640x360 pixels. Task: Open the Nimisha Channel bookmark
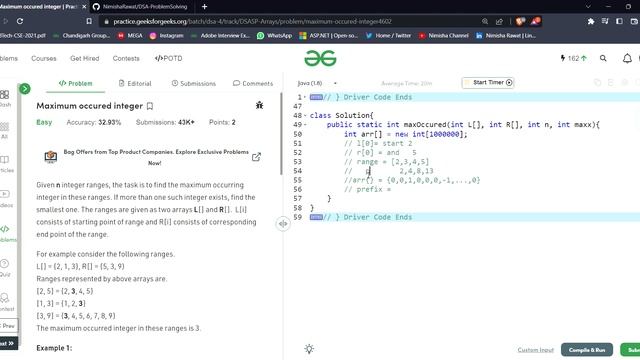point(444,36)
